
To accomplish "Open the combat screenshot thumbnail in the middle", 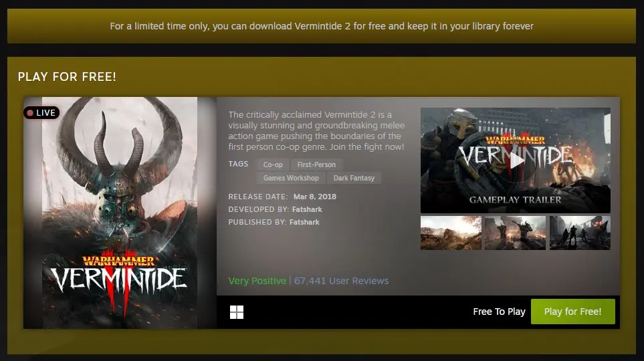I will [x=515, y=233].
